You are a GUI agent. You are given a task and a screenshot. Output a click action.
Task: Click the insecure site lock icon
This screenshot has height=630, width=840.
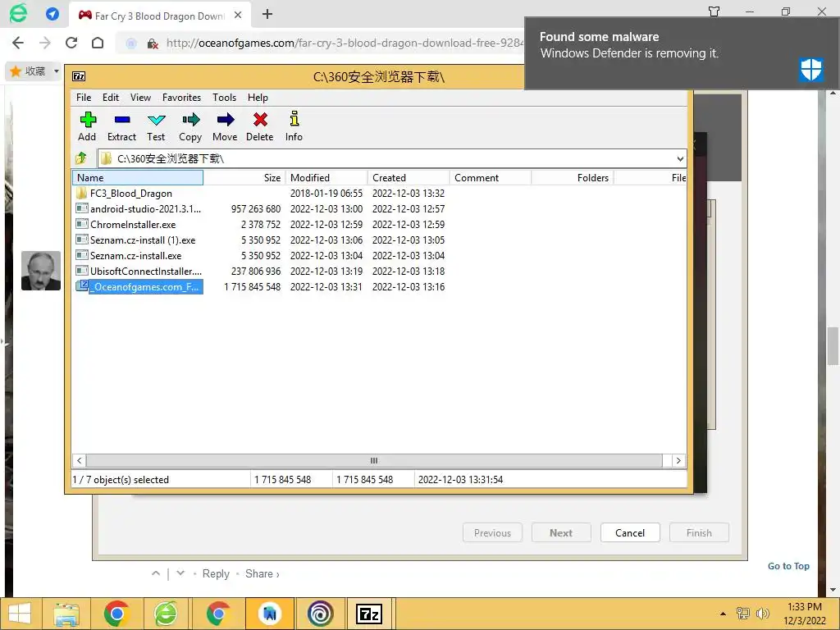[153, 43]
